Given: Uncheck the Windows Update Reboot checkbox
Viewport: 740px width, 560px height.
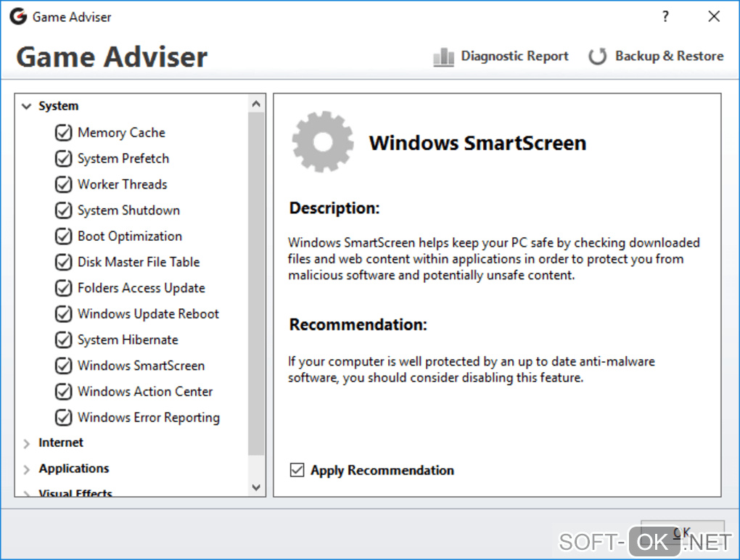Looking at the screenshot, I should tap(63, 314).
